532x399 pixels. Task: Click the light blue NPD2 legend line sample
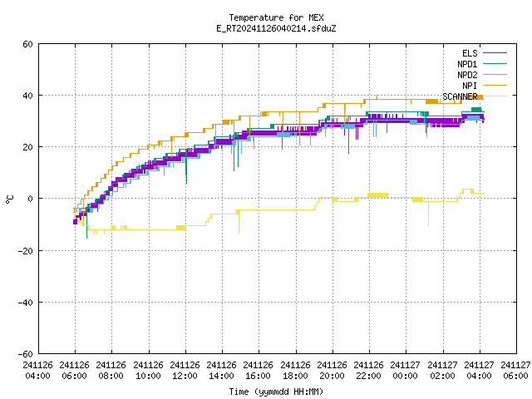[x=495, y=74]
